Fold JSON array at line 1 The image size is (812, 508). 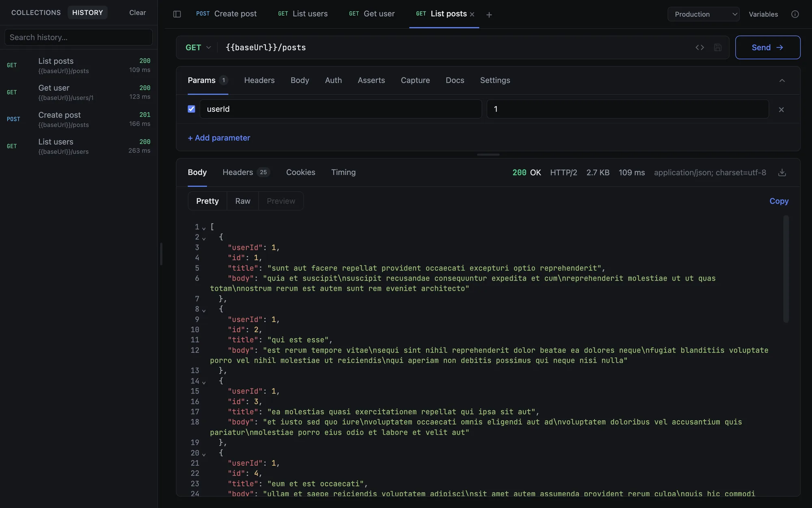click(x=204, y=228)
